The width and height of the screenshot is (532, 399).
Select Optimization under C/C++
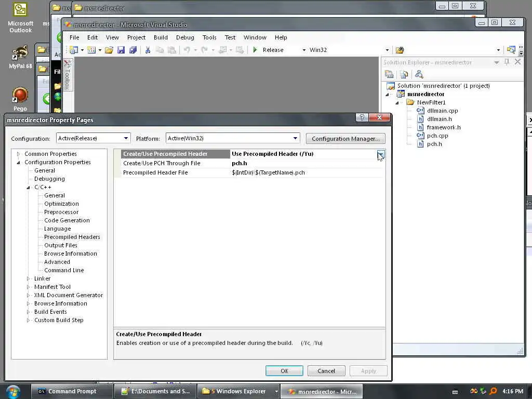point(61,204)
